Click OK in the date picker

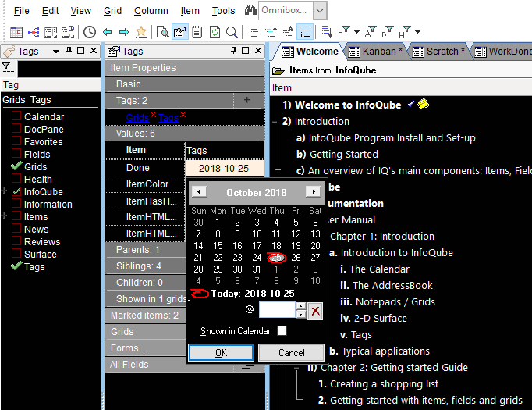point(221,352)
